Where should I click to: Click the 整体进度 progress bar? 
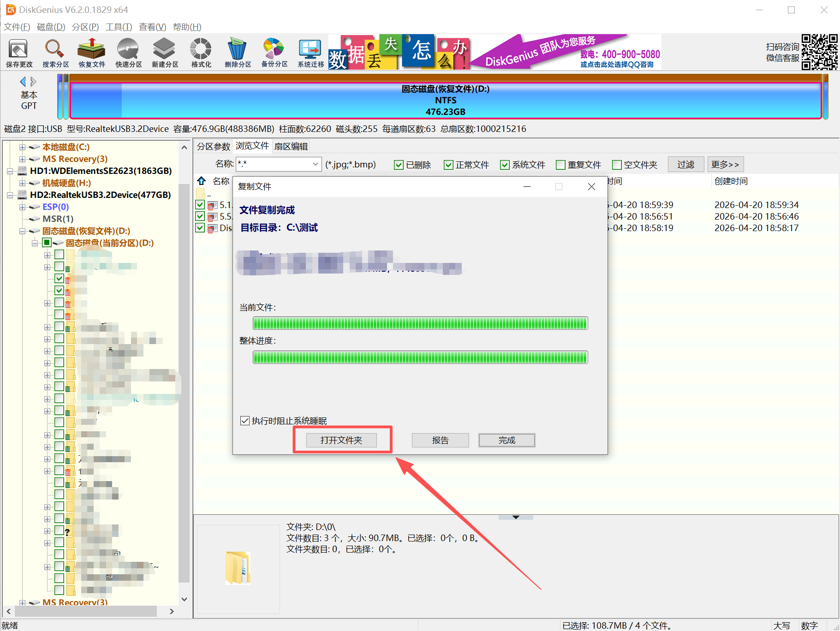[420, 357]
